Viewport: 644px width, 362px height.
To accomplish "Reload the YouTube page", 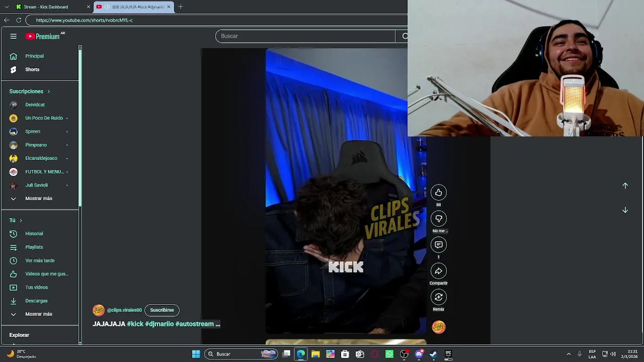I will (19, 20).
